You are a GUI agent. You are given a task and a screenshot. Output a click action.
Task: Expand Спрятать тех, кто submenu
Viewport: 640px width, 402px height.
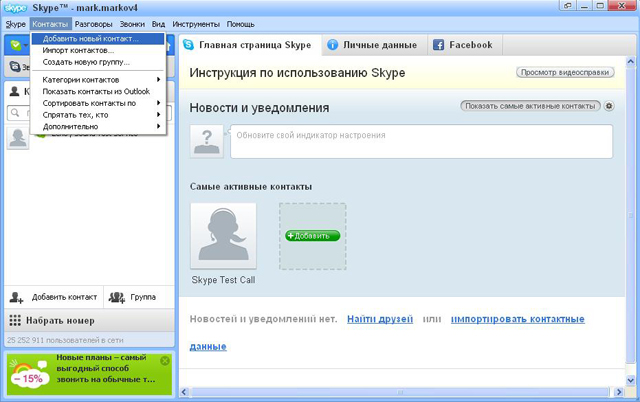98,115
